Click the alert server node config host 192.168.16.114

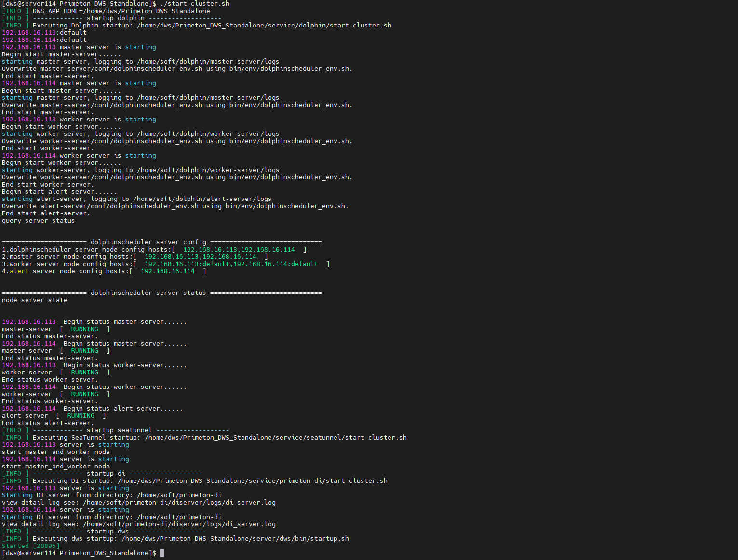point(167,271)
